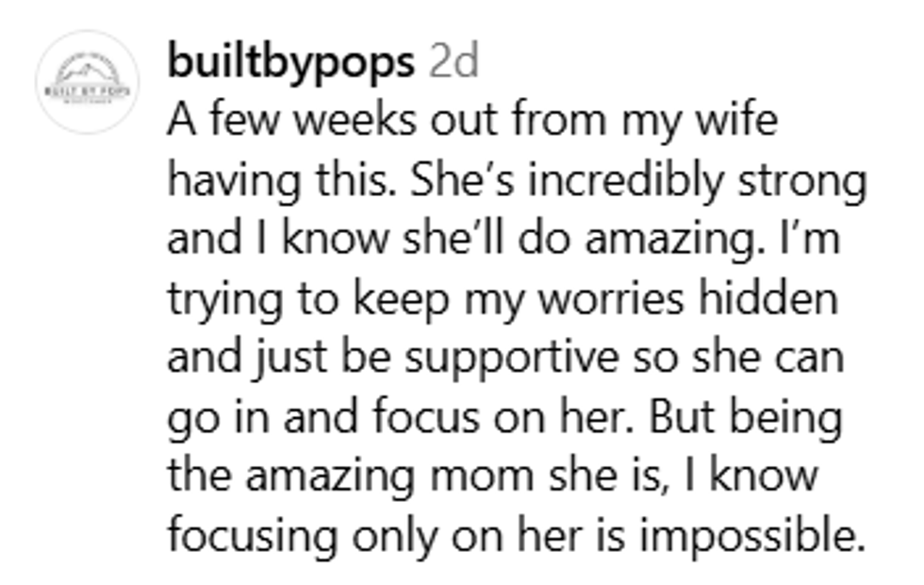Click the word "trying" in the comment
The width and height of the screenshot is (924, 585).
point(218,300)
